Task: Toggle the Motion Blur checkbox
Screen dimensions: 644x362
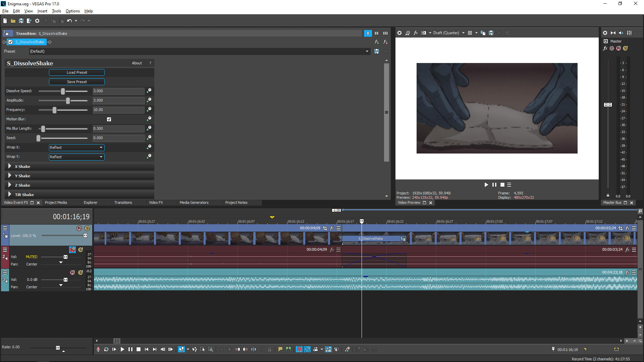Action: tap(109, 119)
